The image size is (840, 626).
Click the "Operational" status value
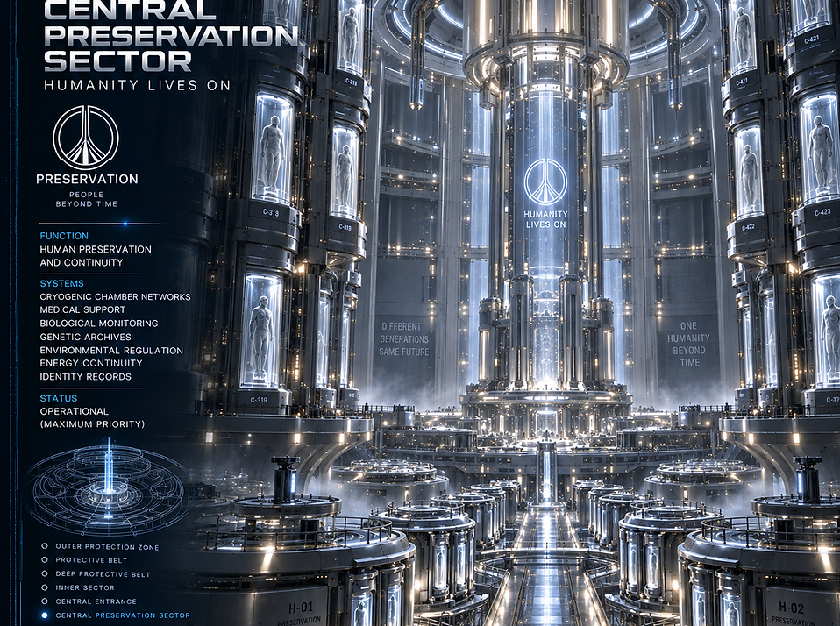click(x=75, y=411)
